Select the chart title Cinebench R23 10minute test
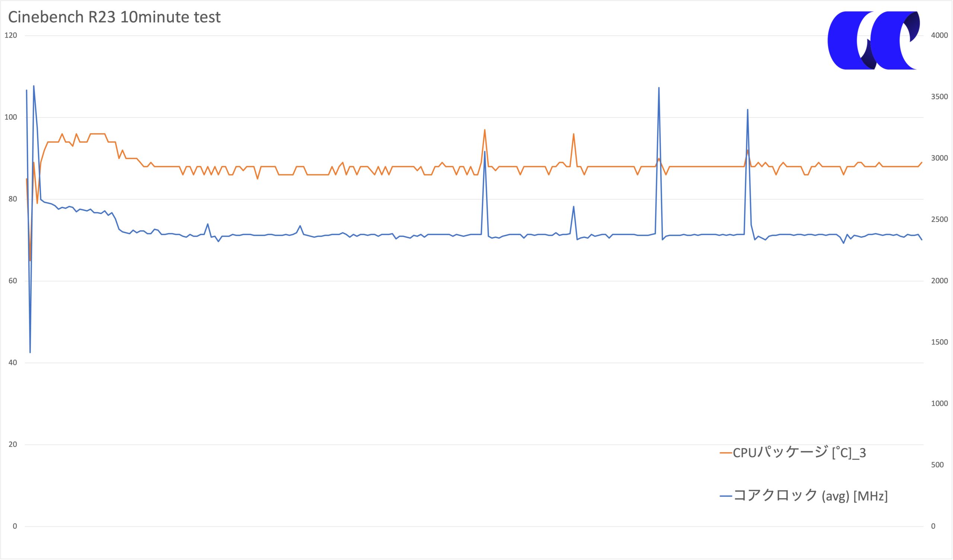The height and width of the screenshot is (560, 953). [x=114, y=17]
